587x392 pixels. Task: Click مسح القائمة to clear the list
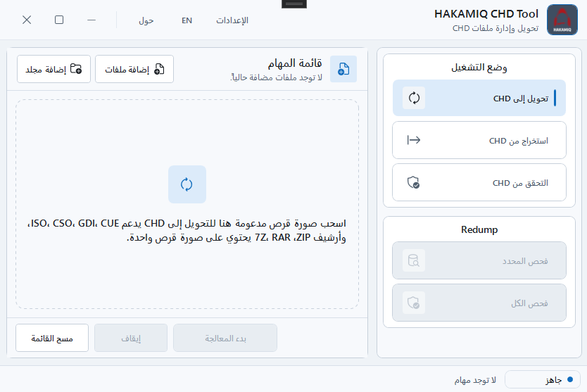pos(52,338)
